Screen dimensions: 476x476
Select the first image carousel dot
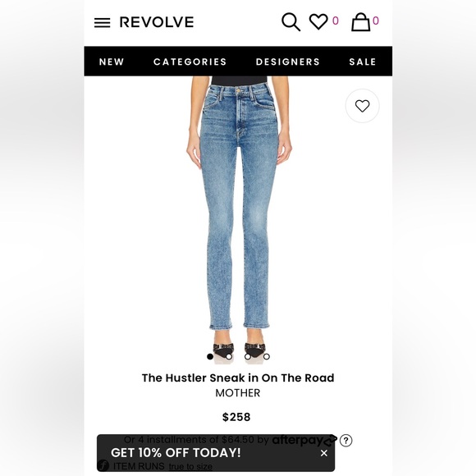[x=210, y=356]
